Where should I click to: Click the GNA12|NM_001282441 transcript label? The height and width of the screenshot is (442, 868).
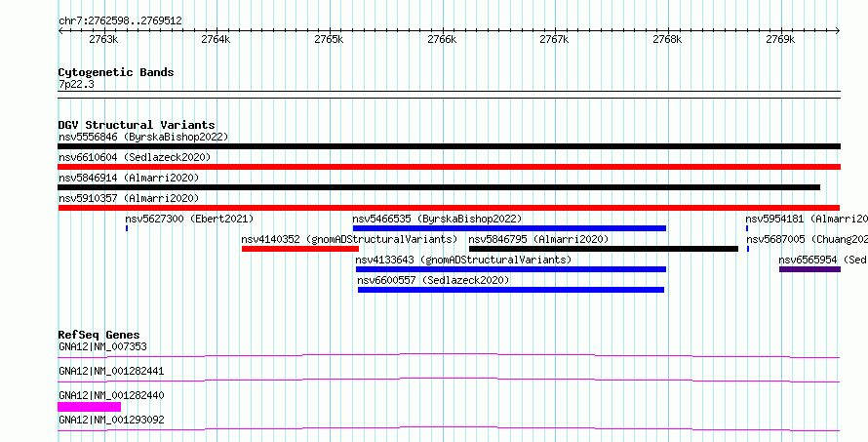pos(111,371)
